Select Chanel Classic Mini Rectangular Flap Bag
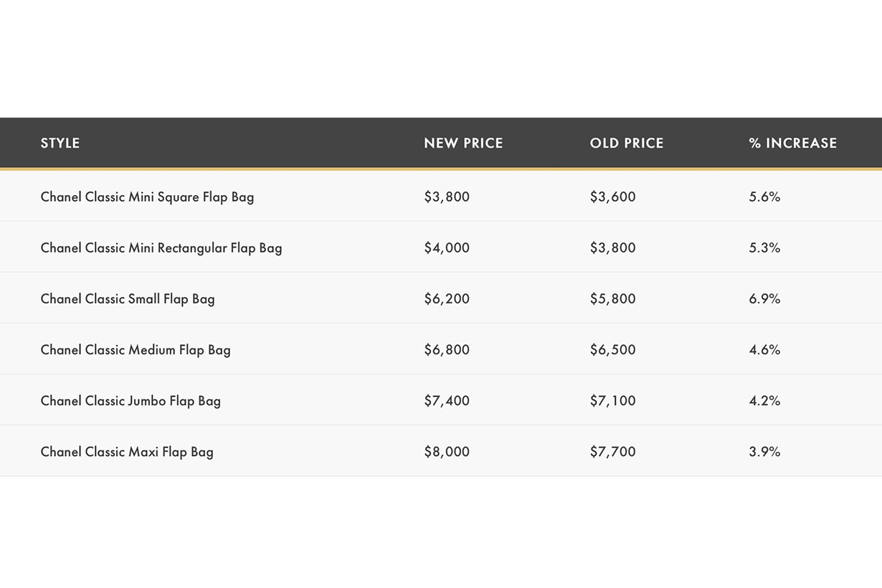This screenshot has width=882, height=588. [x=161, y=247]
